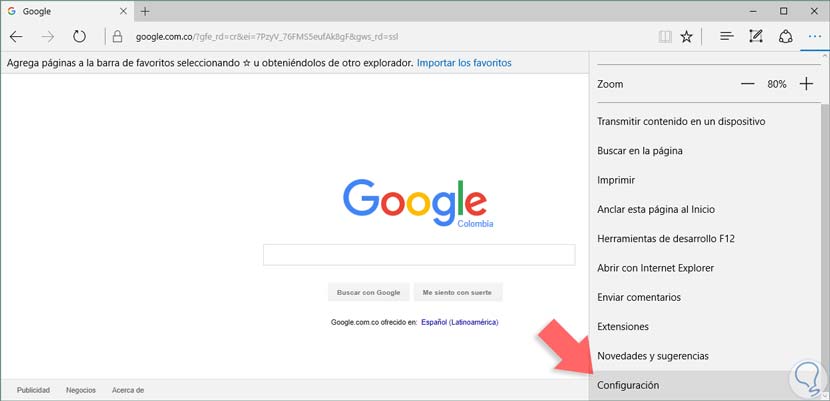The width and height of the screenshot is (830, 401).
Task: Open Configuración menu entry
Action: (x=704, y=385)
